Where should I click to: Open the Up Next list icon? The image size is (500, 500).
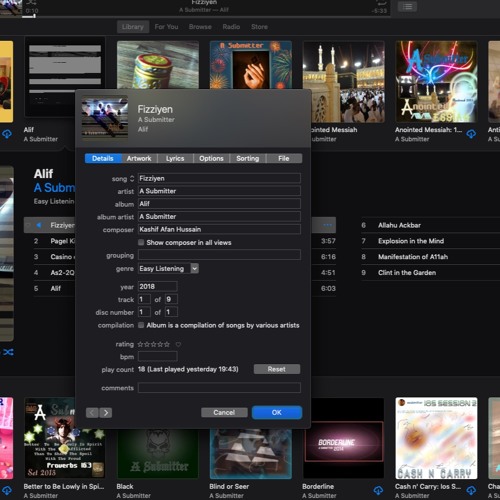[407, 7]
